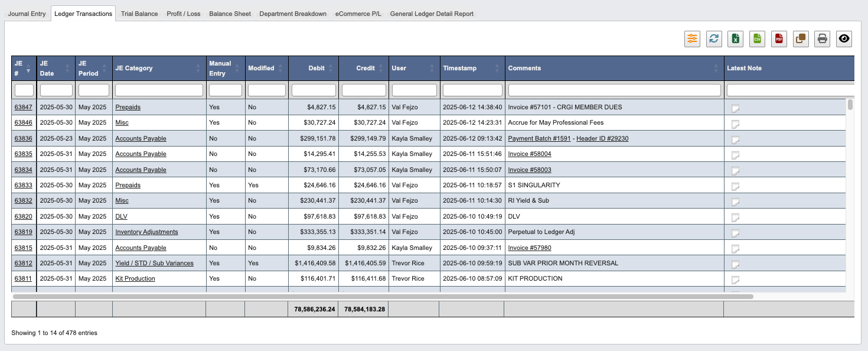Open the Prepaids category link

[x=128, y=107]
